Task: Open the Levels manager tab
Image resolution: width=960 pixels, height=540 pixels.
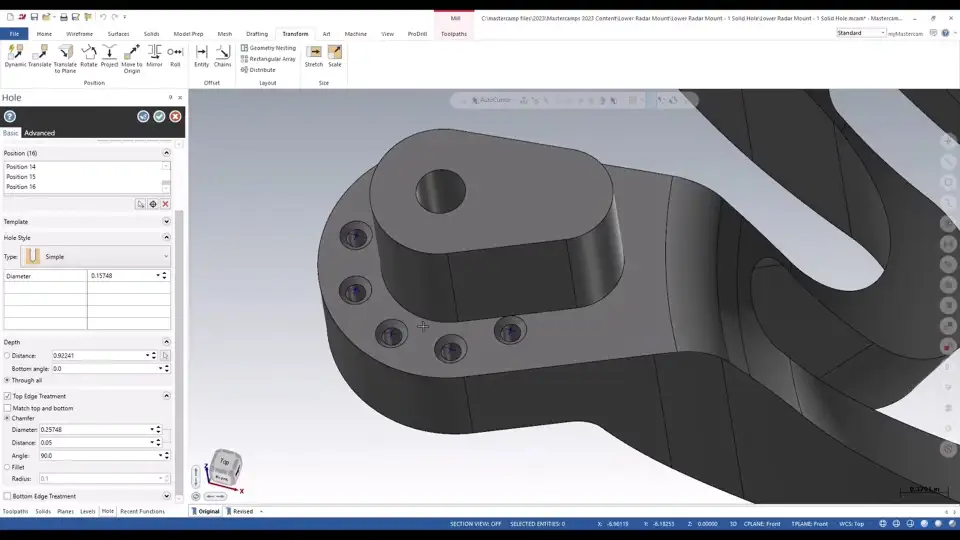Action: click(88, 511)
